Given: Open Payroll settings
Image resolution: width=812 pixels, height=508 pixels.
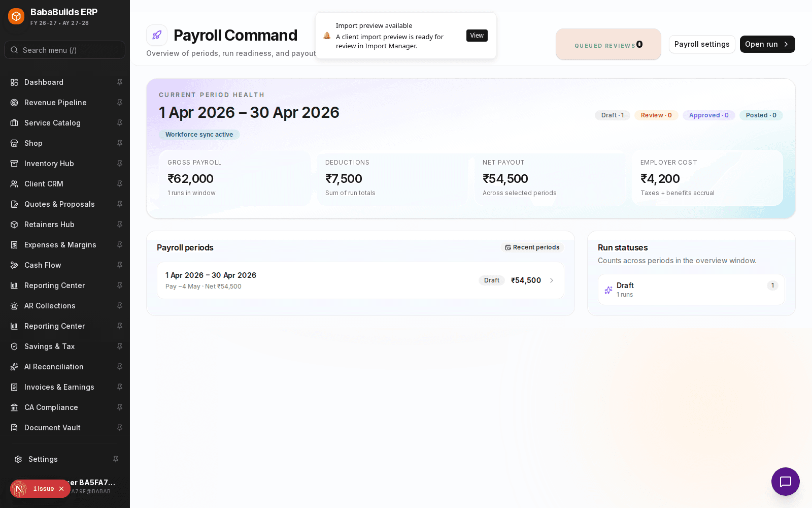Looking at the screenshot, I should click(702, 44).
